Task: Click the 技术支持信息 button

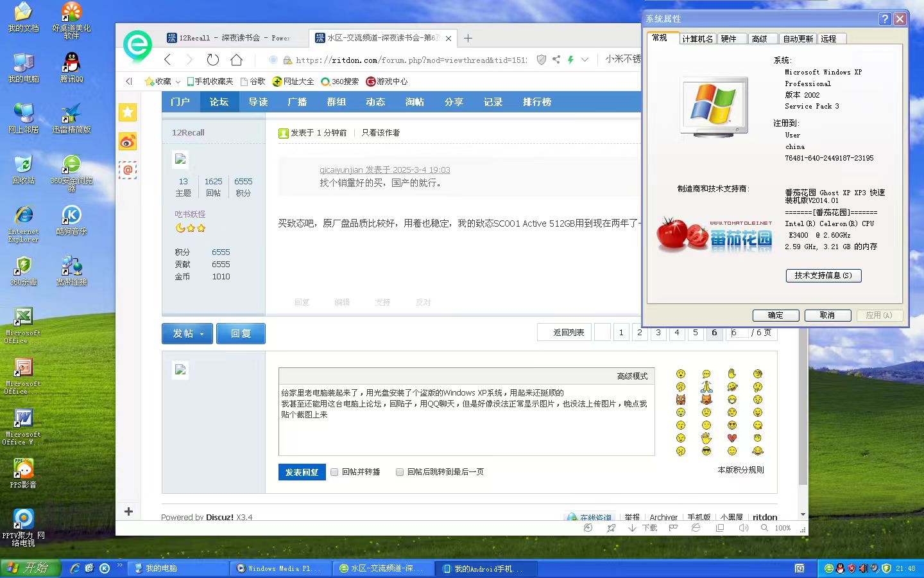Action: 823,276
